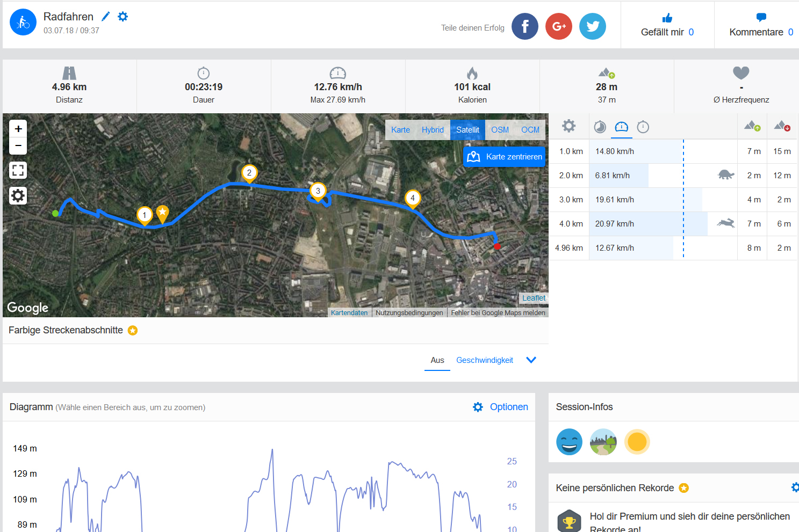The width and height of the screenshot is (799, 532).
Task: Toggle fullscreen map view
Action: tap(18, 170)
